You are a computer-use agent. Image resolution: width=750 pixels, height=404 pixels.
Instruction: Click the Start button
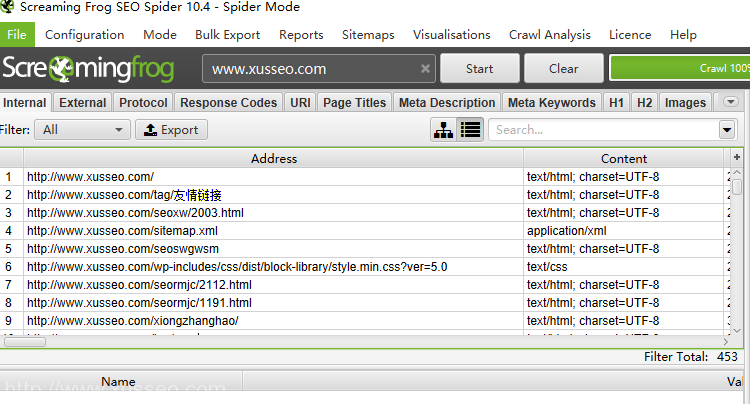[x=479, y=68]
